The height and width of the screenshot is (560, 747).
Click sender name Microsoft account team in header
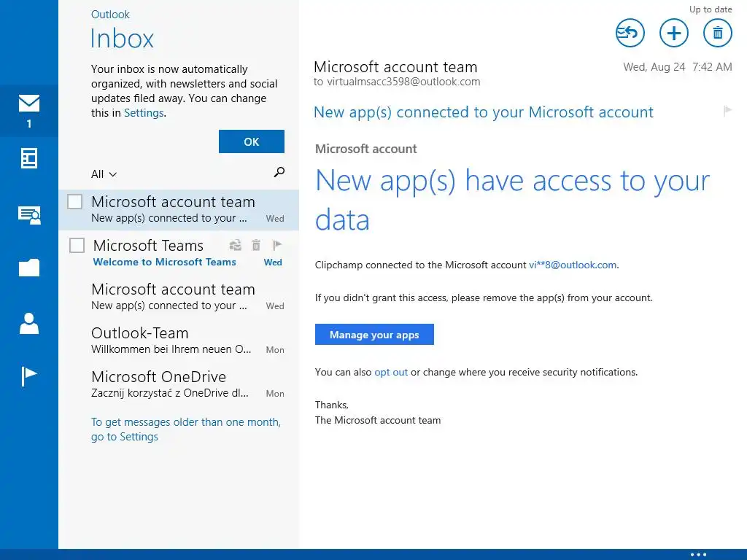tap(395, 66)
